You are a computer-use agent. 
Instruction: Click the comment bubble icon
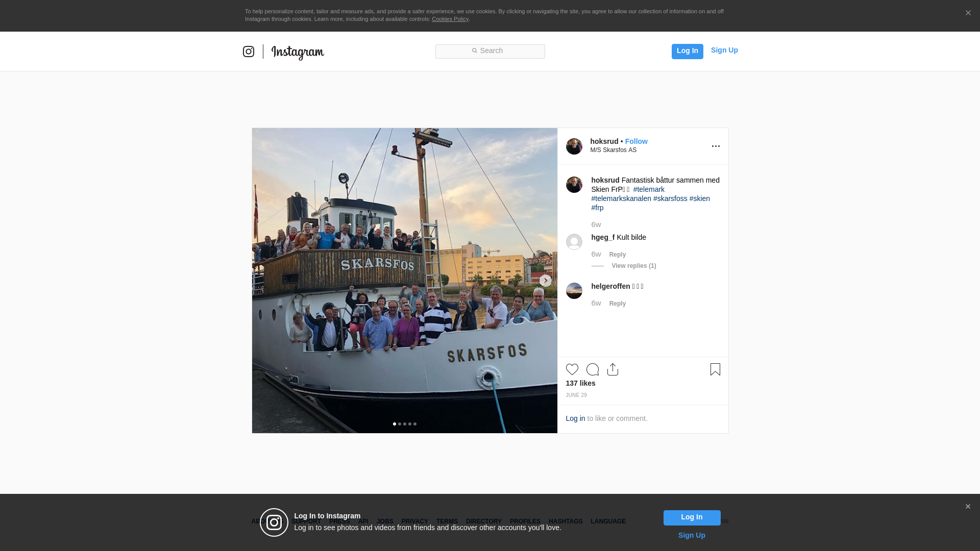click(x=592, y=369)
